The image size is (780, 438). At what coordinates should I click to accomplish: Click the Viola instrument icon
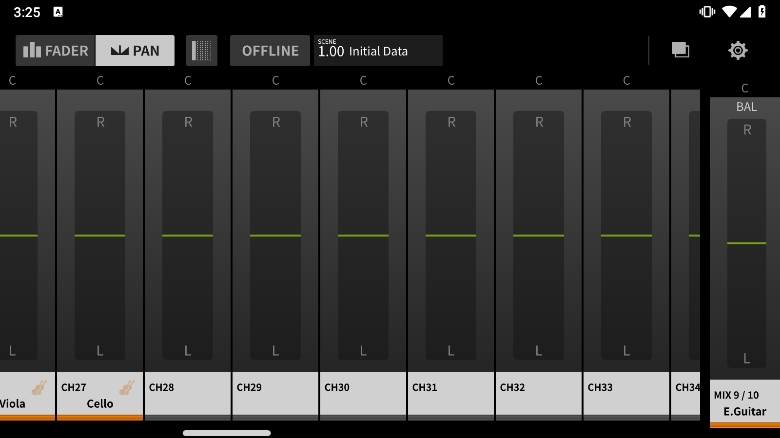39,388
